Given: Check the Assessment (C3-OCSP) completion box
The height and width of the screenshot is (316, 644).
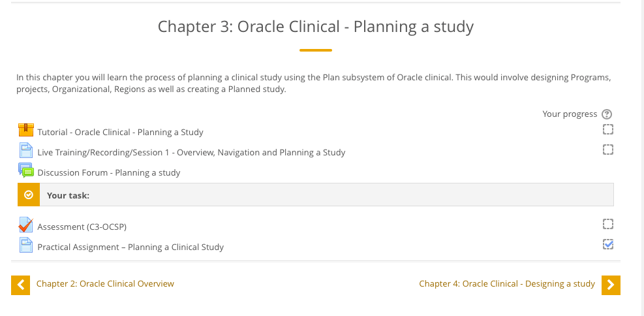Looking at the screenshot, I should point(608,224).
